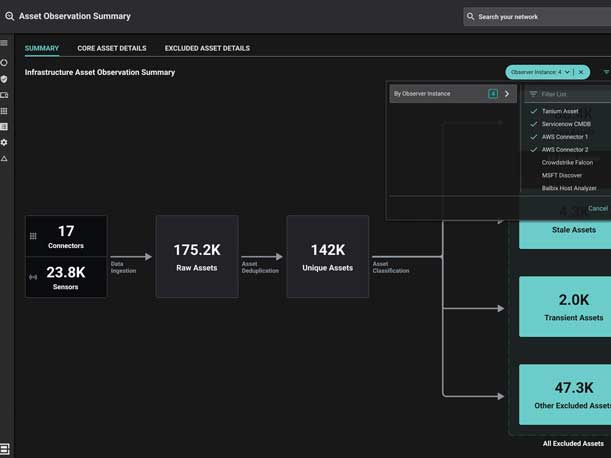
Task: Click the hamburger menu icon in sidebar
Action: (x=4, y=44)
